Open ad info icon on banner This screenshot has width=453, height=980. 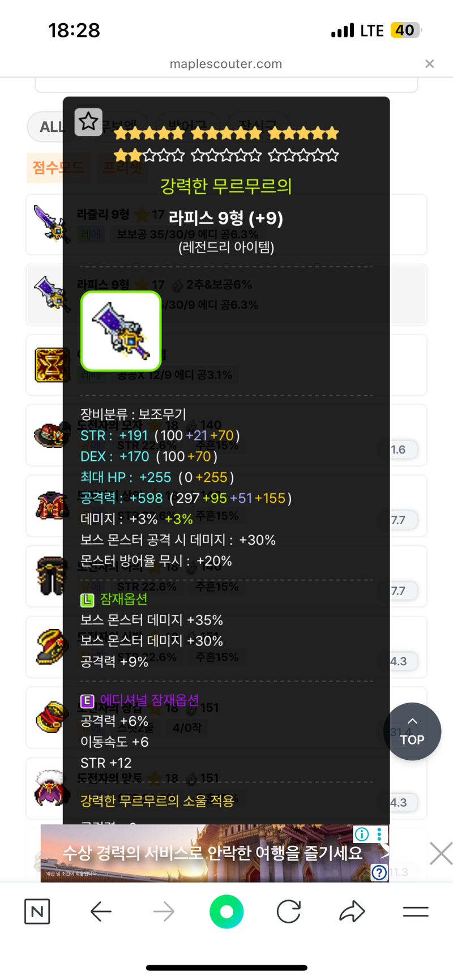pos(361,834)
